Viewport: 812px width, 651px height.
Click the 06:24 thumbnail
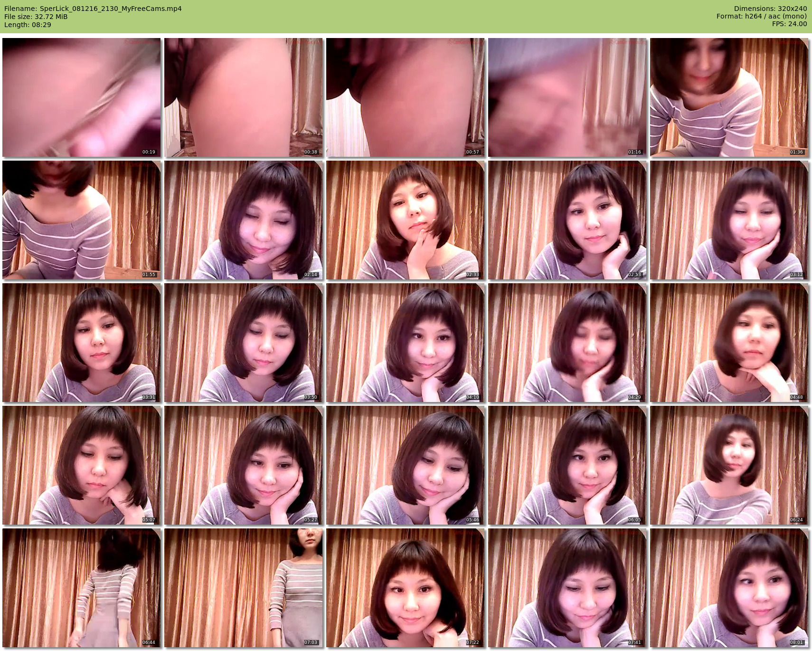729,465
